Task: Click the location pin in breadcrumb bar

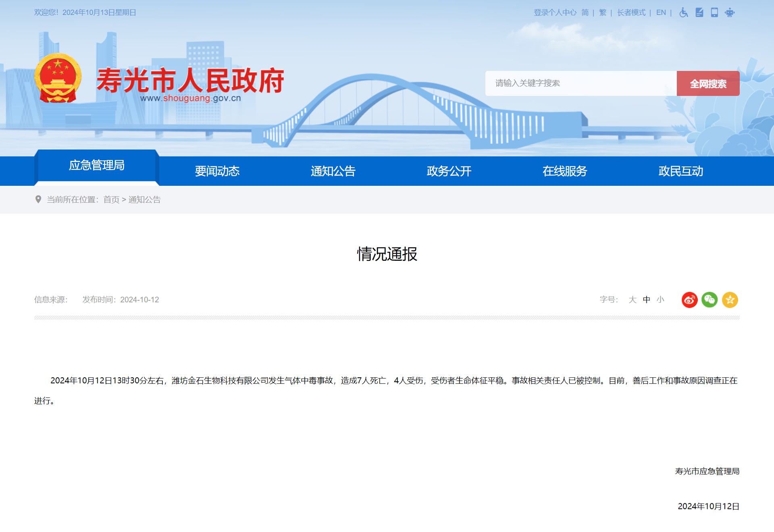Action: coord(37,200)
